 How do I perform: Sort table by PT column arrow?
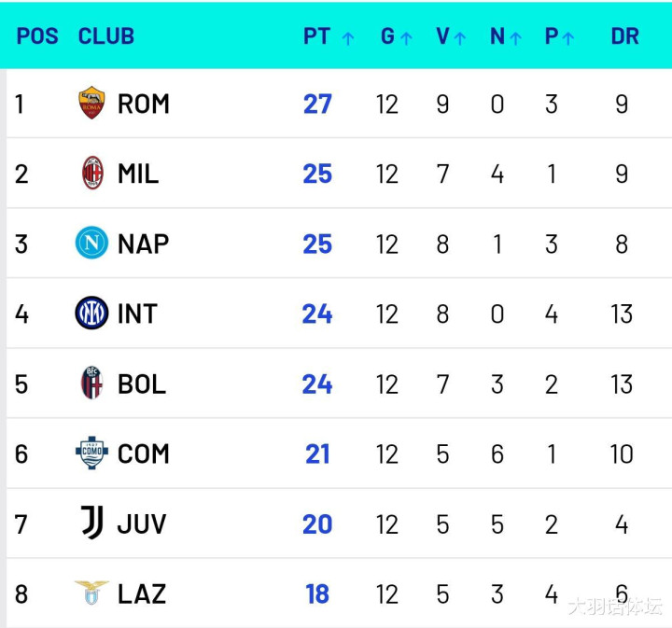[x=348, y=38]
